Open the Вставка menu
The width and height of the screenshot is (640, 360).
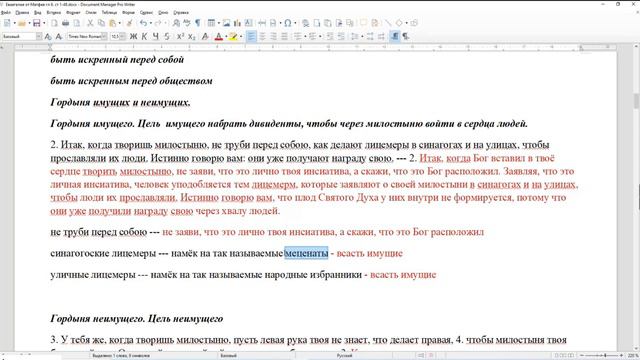tap(53, 13)
